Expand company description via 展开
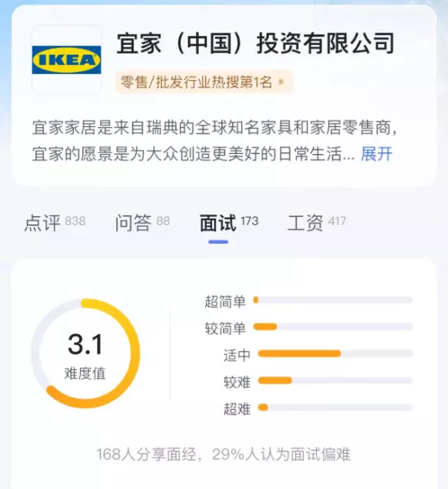 pyautogui.click(x=376, y=154)
